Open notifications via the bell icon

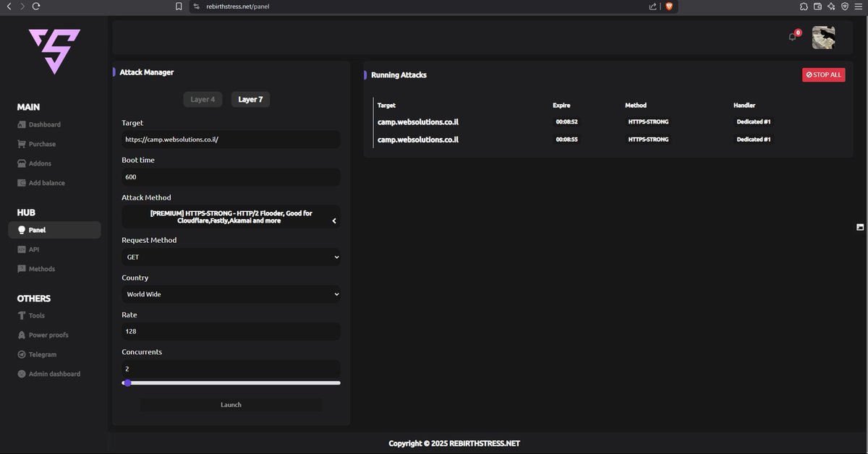click(793, 37)
